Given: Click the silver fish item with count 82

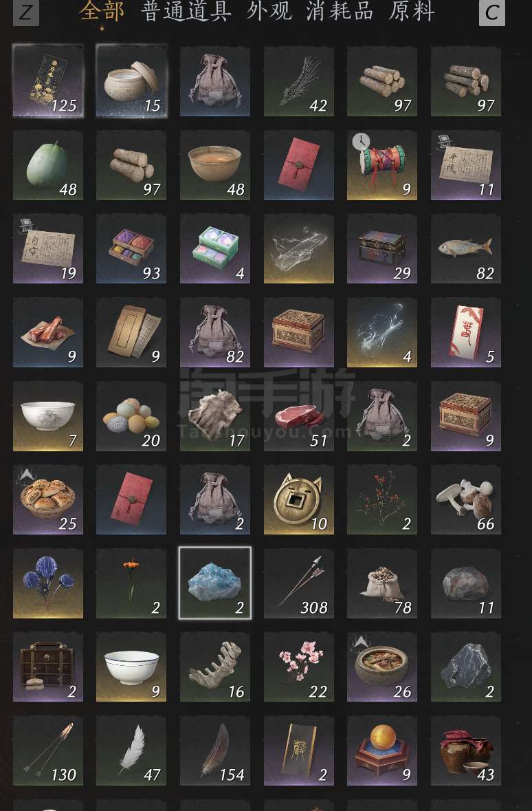Looking at the screenshot, I should point(466,248).
